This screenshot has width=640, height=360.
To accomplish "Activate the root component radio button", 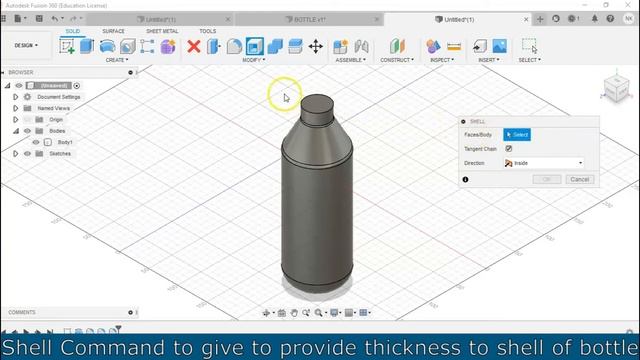I will 77,86.
